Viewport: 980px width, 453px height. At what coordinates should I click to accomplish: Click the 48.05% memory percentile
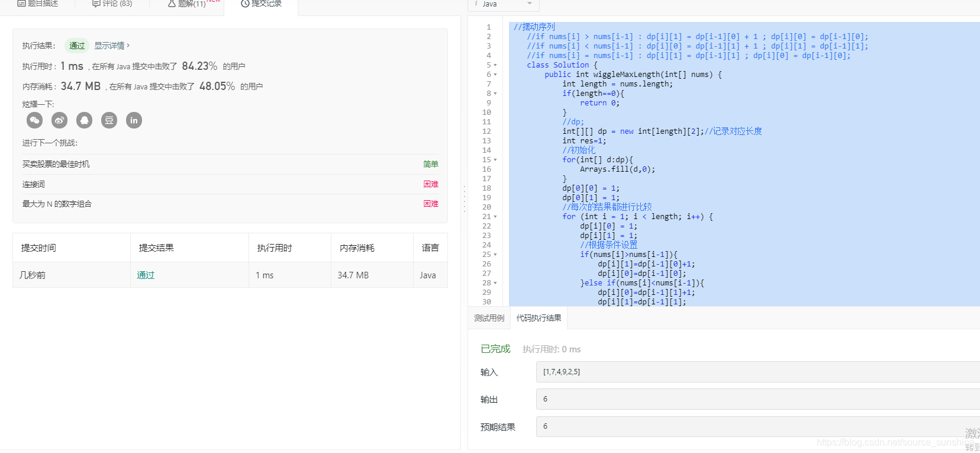[217, 86]
